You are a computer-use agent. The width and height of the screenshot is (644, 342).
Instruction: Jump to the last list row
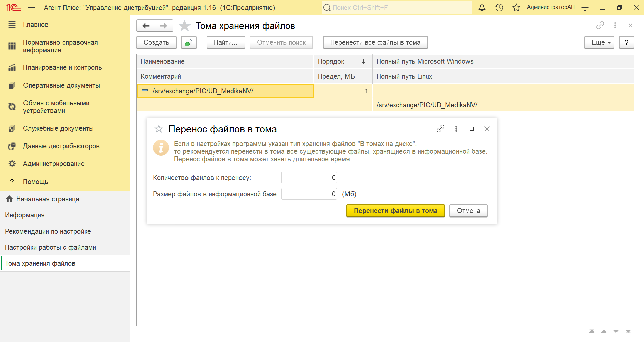[x=628, y=331]
